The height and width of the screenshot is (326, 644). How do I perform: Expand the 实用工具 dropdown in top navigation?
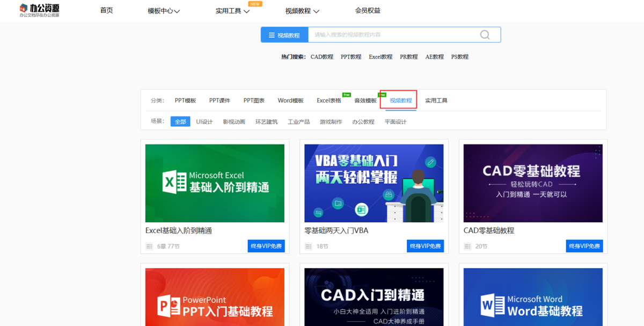232,11
